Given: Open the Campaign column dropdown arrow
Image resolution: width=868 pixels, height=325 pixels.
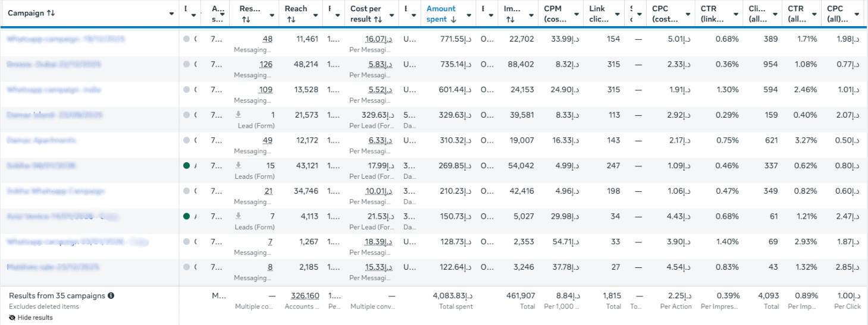Looking at the screenshot, I should click(172, 14).
